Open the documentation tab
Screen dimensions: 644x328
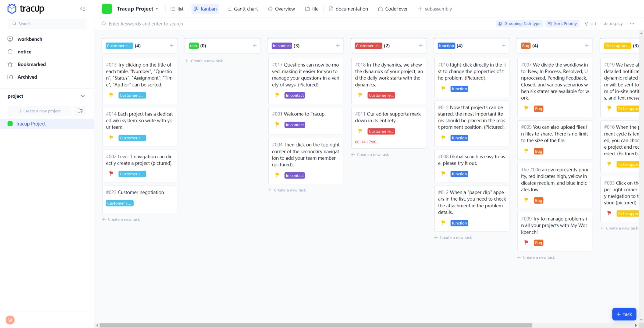pos(348,9)
